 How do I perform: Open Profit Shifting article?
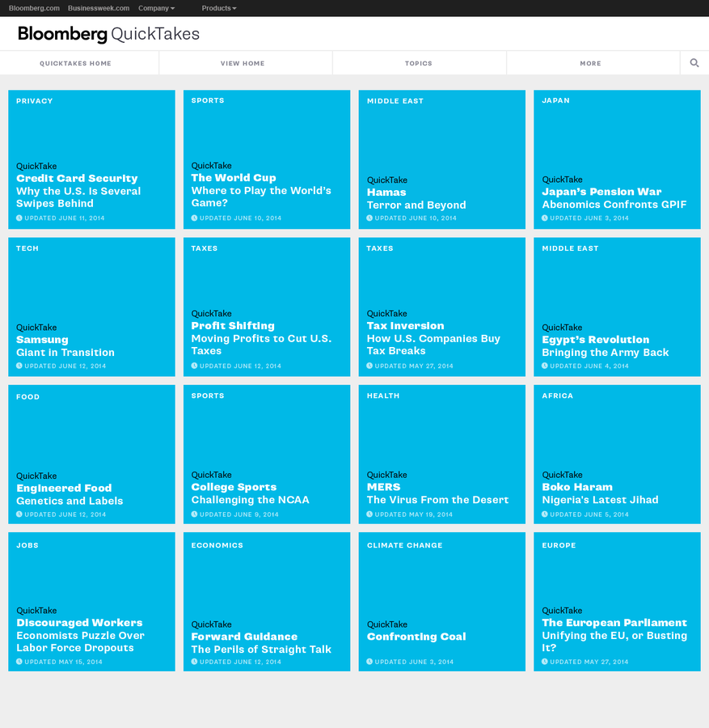click(x=267, y=307)
